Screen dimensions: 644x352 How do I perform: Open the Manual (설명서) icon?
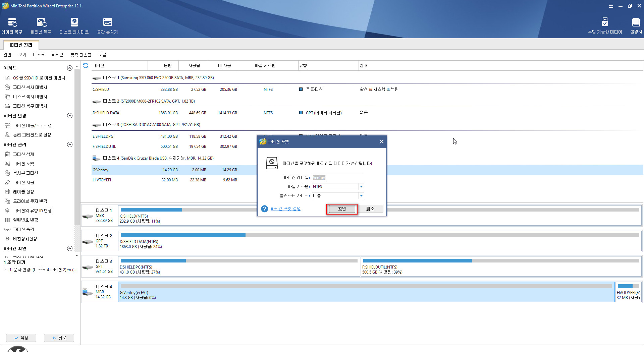[636, 26]
